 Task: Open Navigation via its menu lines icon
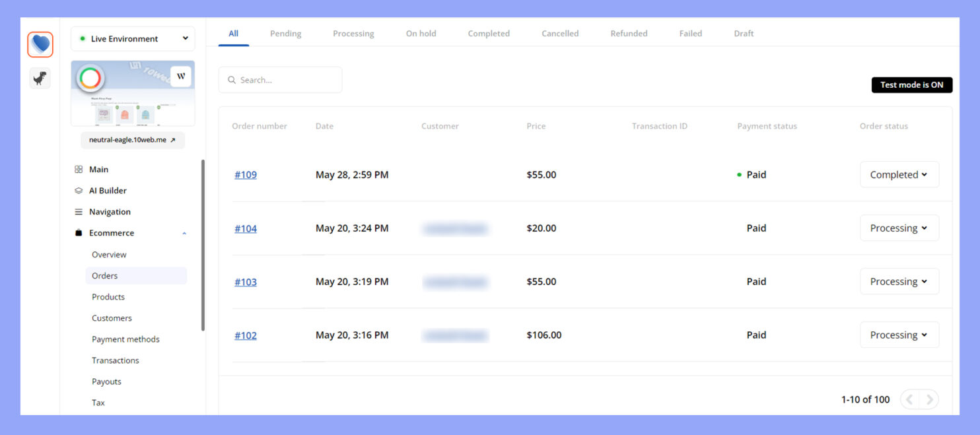point(79,211)
